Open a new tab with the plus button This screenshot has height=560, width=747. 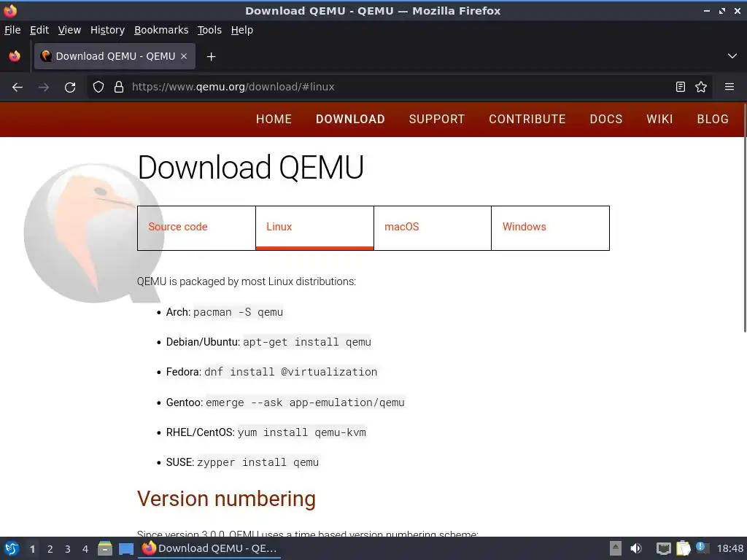211,57
